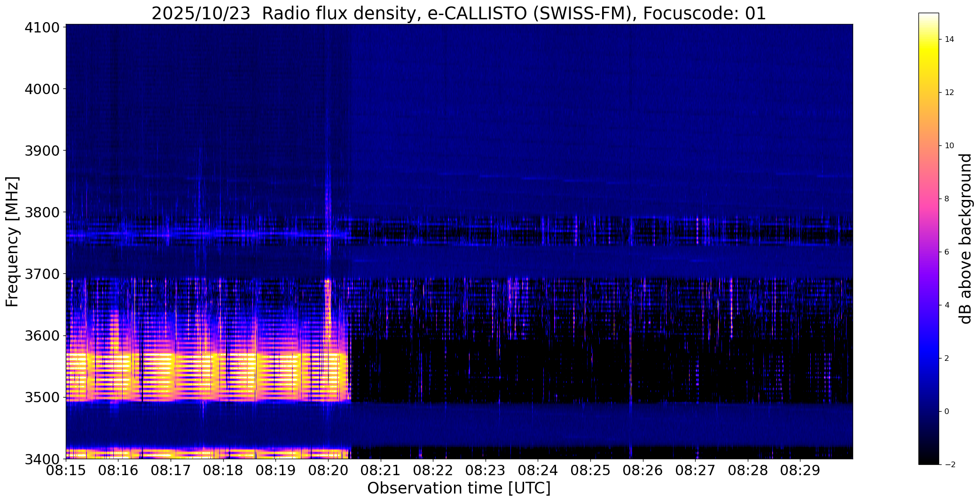Click the 08:22 time tick label
The width and height of the screenshot is (980, 502).
tap(433, 470)
